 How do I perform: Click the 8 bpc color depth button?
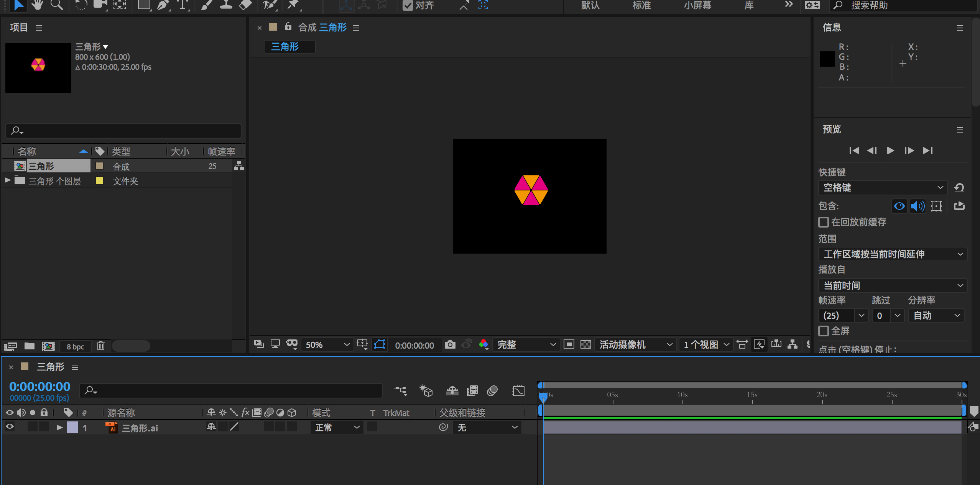(75, 346)
